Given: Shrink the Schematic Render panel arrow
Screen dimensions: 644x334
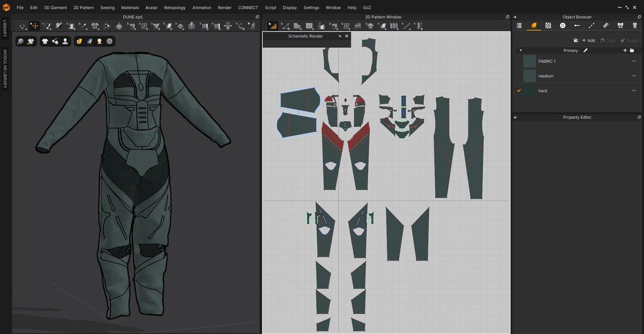Looking at the screenshot, I should tap(340, 36).
